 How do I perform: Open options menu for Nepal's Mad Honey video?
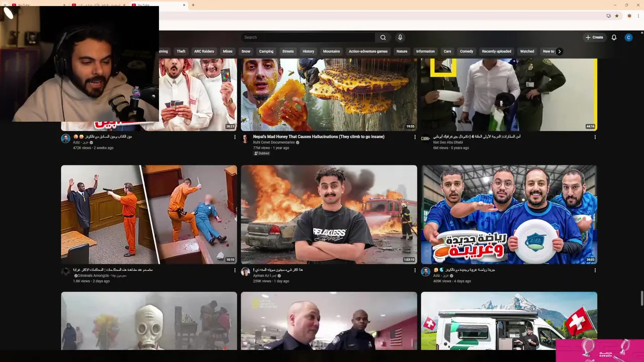tap(415, 137)
